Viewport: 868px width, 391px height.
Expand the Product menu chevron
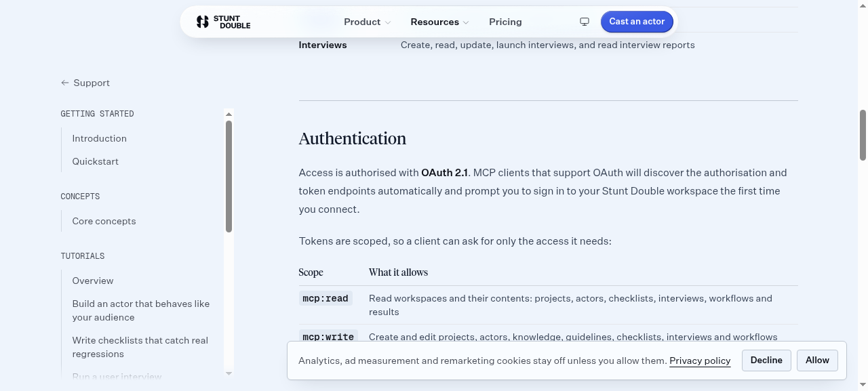(x=388, y=22)
